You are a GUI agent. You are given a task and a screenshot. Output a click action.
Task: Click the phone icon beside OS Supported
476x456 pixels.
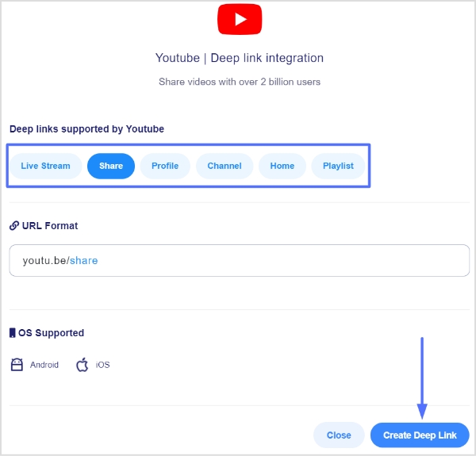coord(12,333)
